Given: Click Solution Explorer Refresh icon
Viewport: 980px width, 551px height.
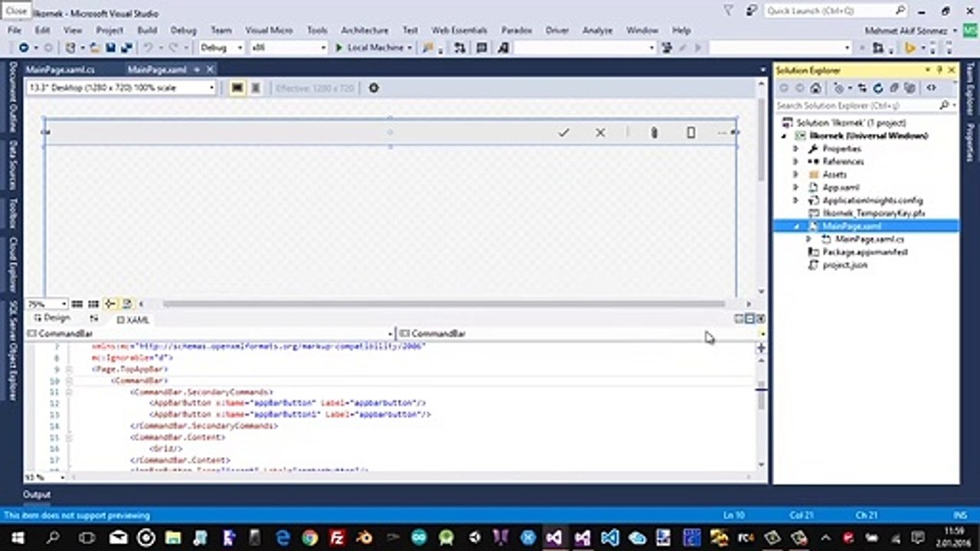Looking at the screenshot, I should coord(878,88).
